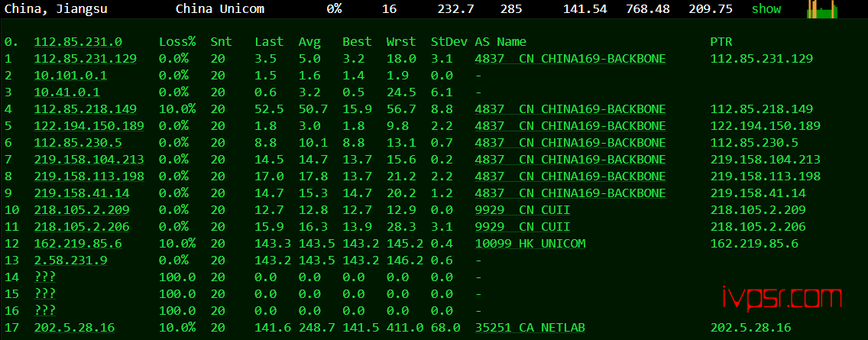Click the "146.2" worst value on hop 13
This screenshot has width=868, height=340.
(405, 261)
